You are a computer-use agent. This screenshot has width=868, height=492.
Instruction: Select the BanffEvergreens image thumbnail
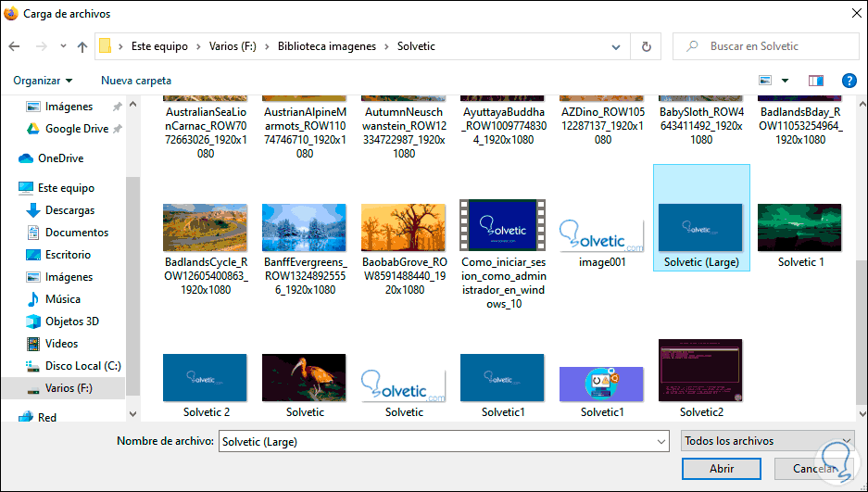pos(305,227)
